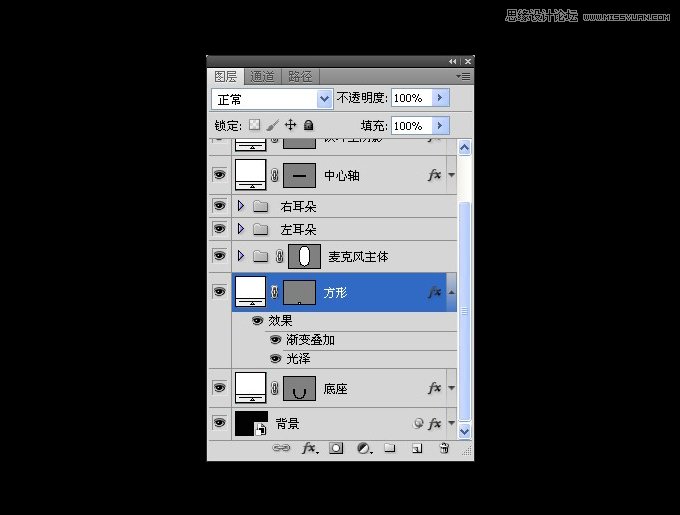
Task: Expand the 左耳朵 group
Action: 241,228
